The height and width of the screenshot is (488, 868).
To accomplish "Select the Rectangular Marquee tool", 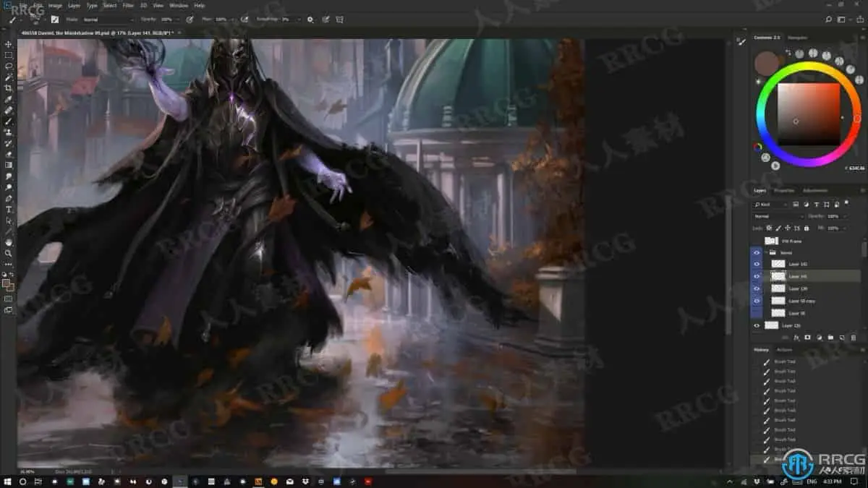I will pyautogui.click(x=9, y=55).
